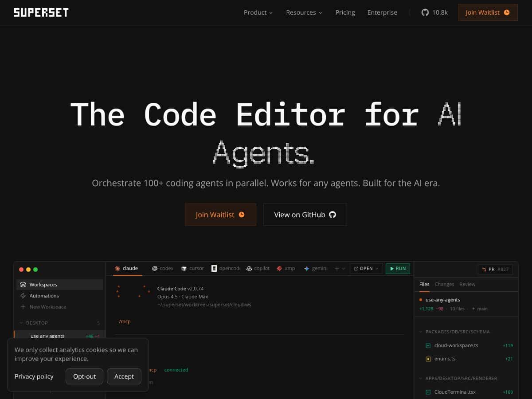Click the modified-file icon beside enums.ts

click(x=428, y=359)
